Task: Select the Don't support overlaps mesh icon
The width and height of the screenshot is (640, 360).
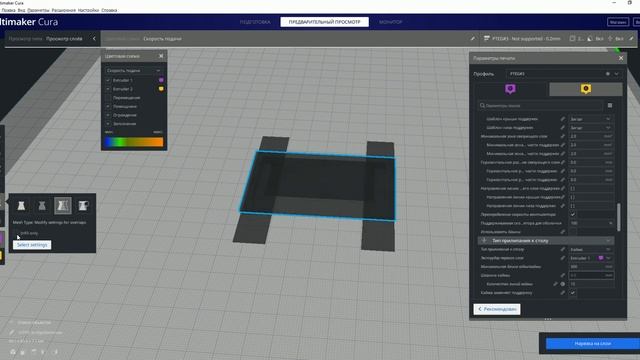Action: [x=83, y=206]
